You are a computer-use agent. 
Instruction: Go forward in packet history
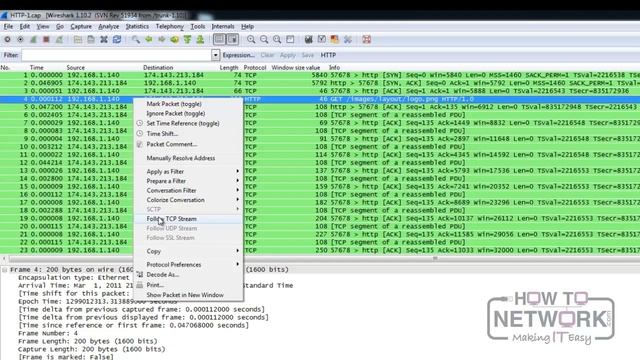162,40
